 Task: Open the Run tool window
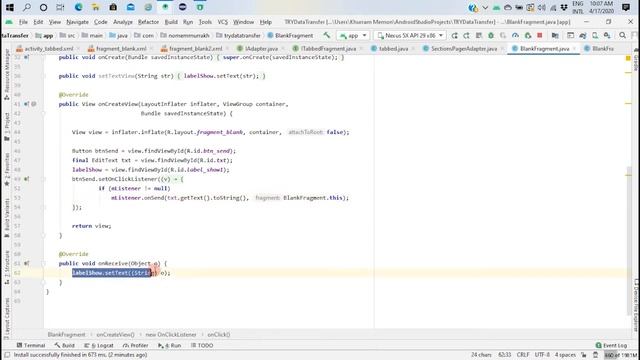click(169, 345)
